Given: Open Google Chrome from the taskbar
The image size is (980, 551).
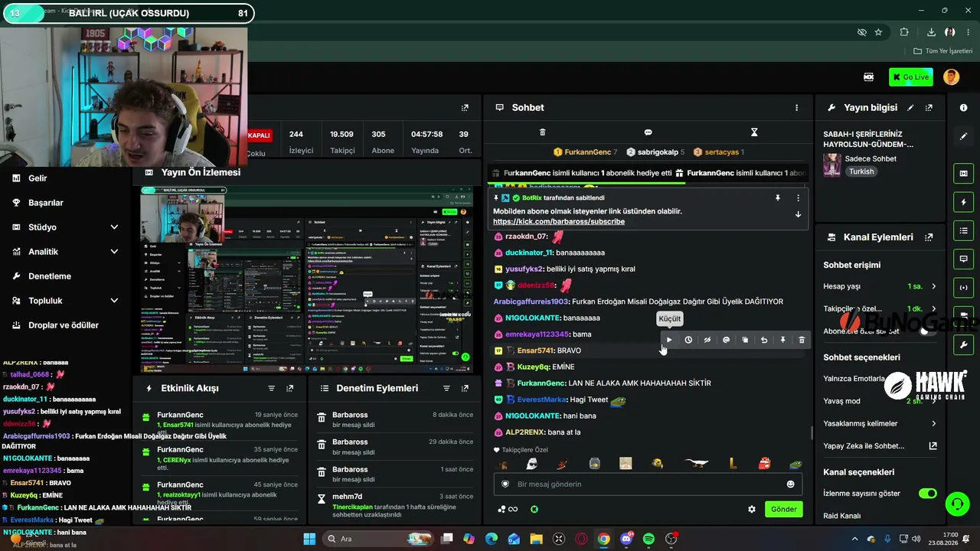Looking at the screenshot, I should coord(604,539).
